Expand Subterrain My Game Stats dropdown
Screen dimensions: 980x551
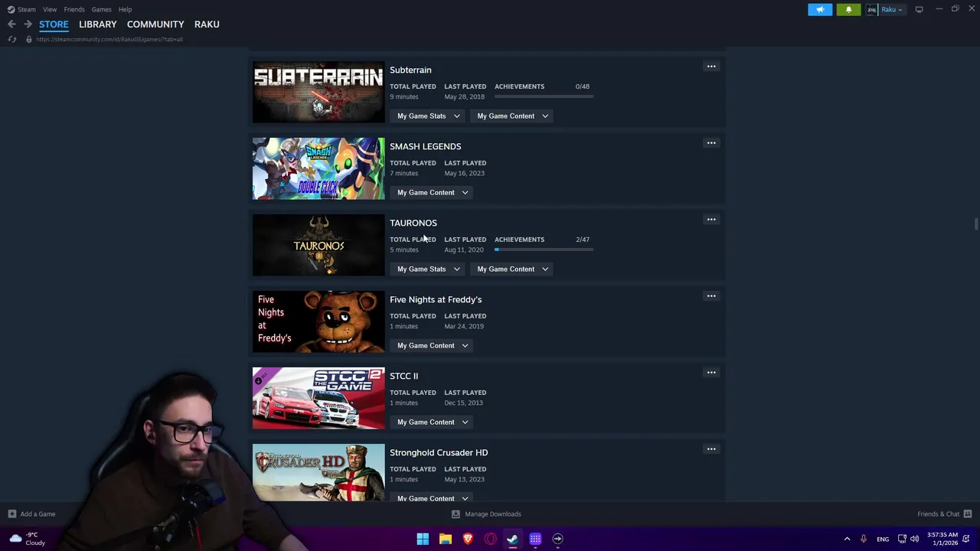coord(429,116)
